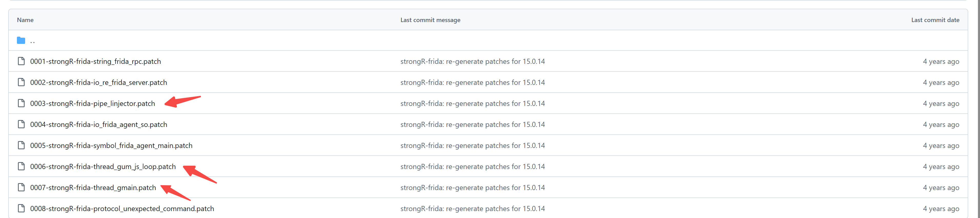
Task: Open 0004-strongR-frida-io_frida_agent_so.patch file
Action: tap(98, 125)
